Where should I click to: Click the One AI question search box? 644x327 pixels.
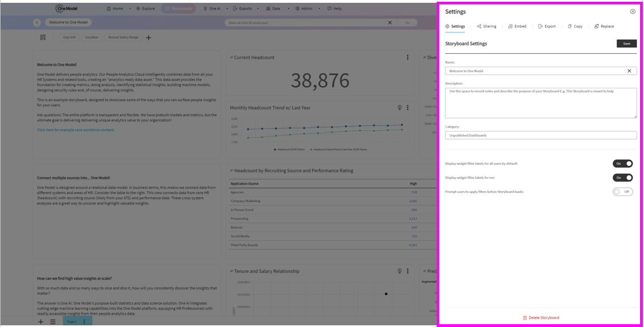[306, 22]
